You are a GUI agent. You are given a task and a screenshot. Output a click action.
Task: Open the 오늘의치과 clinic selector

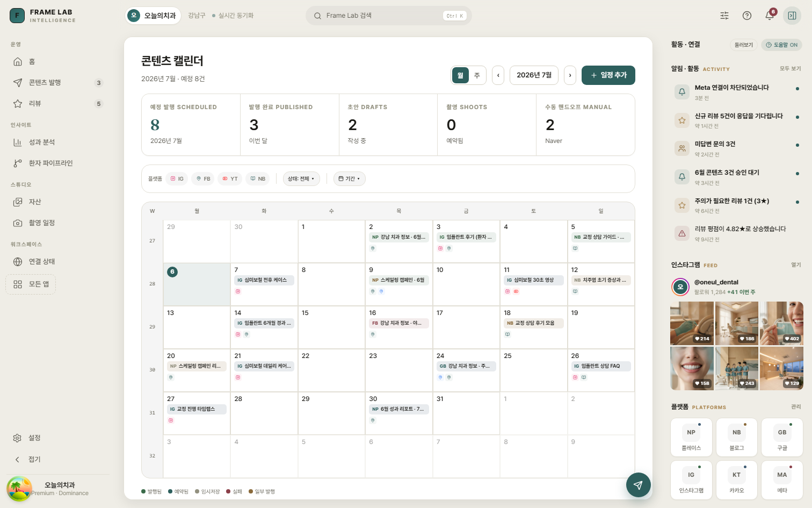coord(154,16)
